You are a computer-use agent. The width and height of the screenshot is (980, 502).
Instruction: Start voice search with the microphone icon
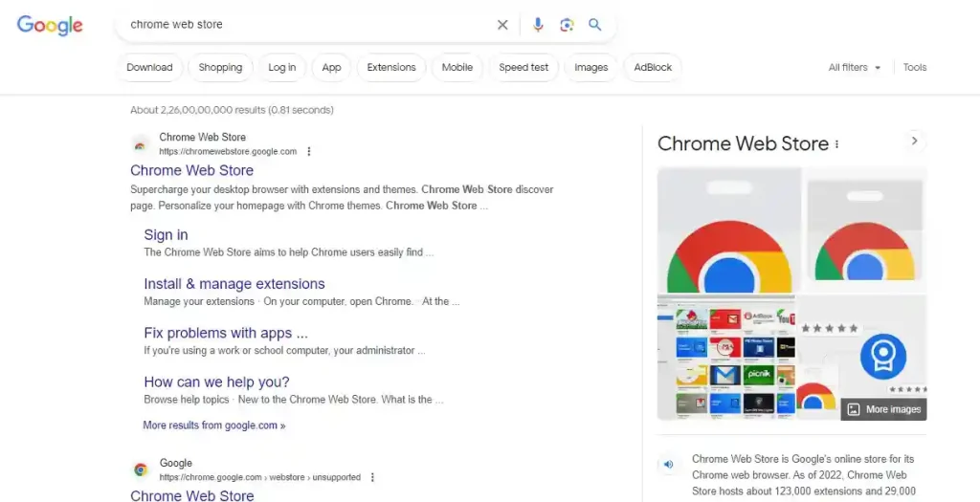pos(538,25)
